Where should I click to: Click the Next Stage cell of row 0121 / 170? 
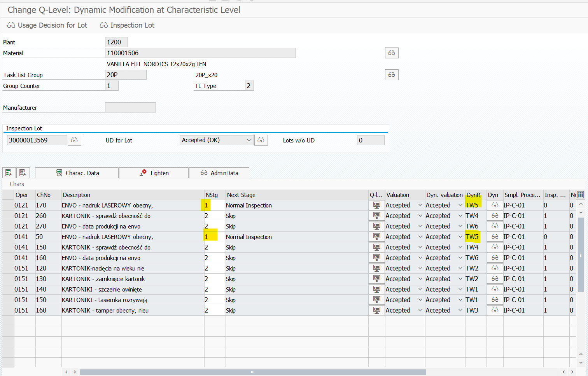[x=297, y=205]
